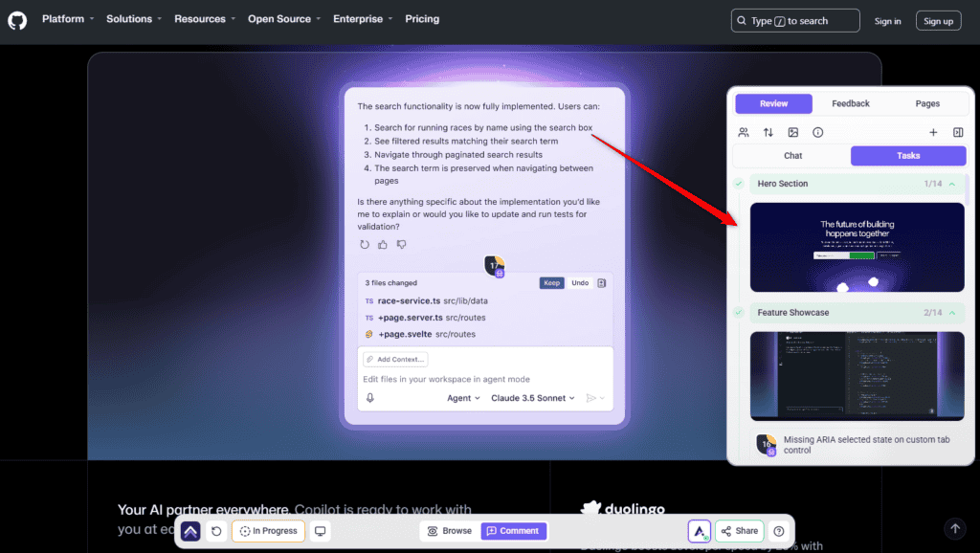Viewport: 980px width, 553px height.
Task: Switch to the Review tab
Action: pos(773,103)
